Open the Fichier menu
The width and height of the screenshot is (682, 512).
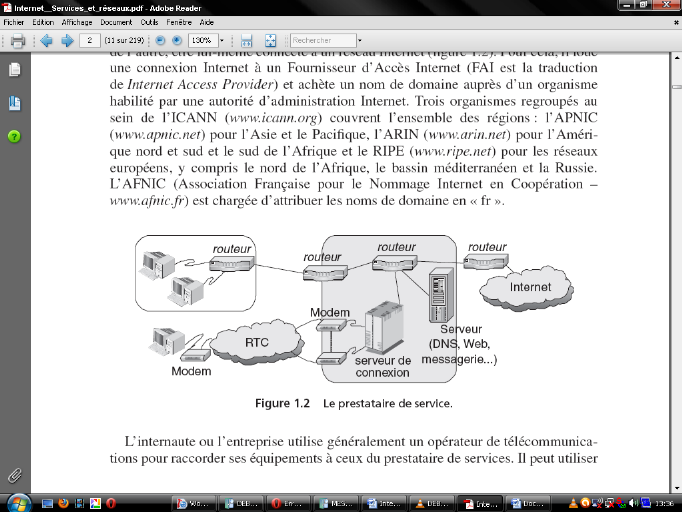tap(13, 22)
